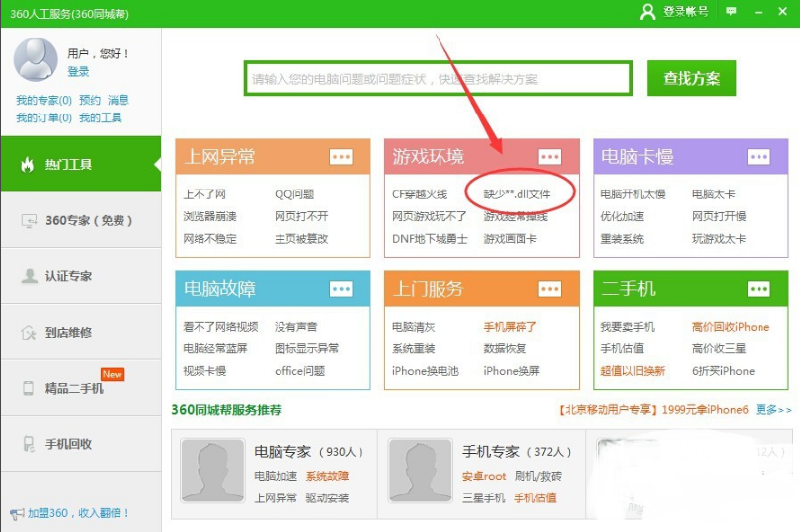Select 网页游戏玩不了 item
This screenshot has height=532, width=800.
coord(429,216)
